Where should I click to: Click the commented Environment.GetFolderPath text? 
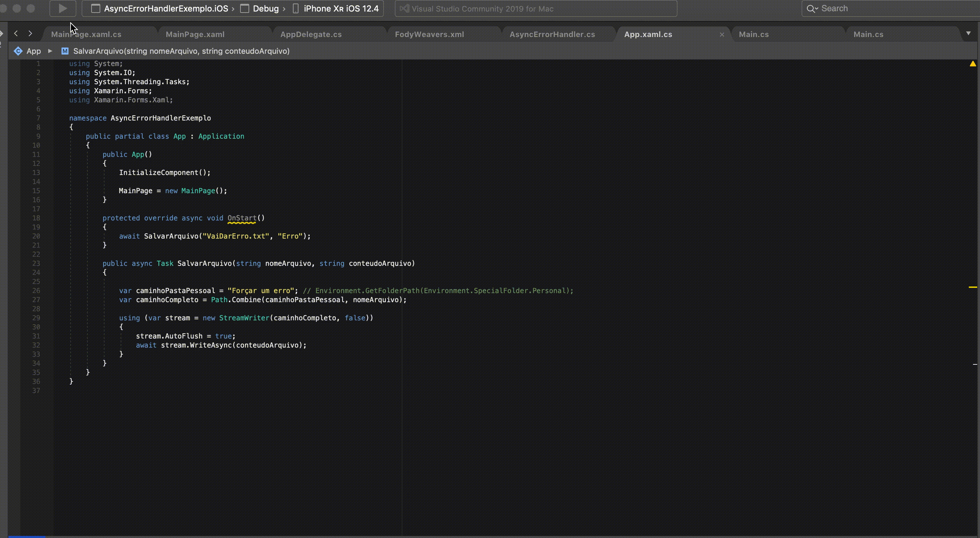pyautogui.click(x=438, y=291)
